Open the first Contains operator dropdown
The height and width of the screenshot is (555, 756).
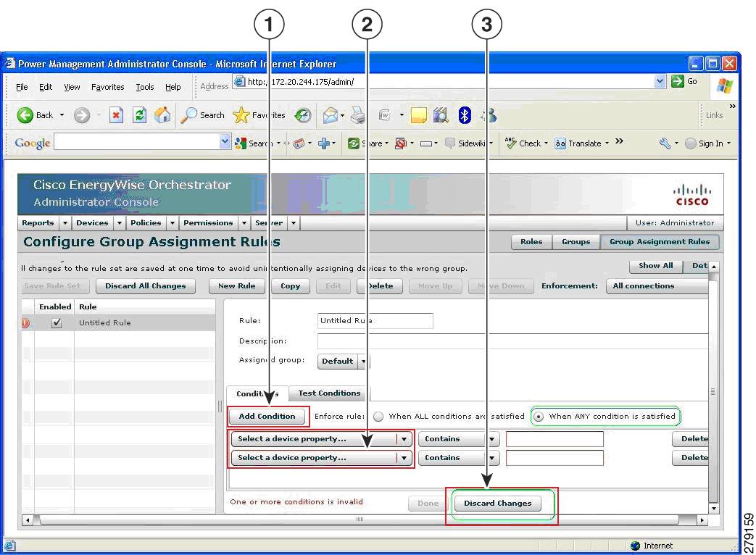[457, 439]
